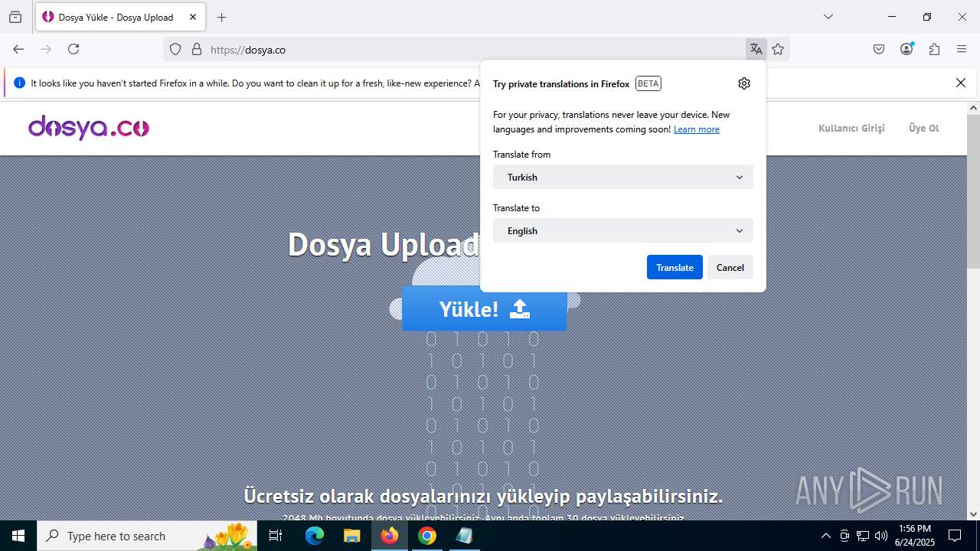The height and width of the screenshot is (551, 980).
Task: Open the Windows notification center
Action: [955, 536]
